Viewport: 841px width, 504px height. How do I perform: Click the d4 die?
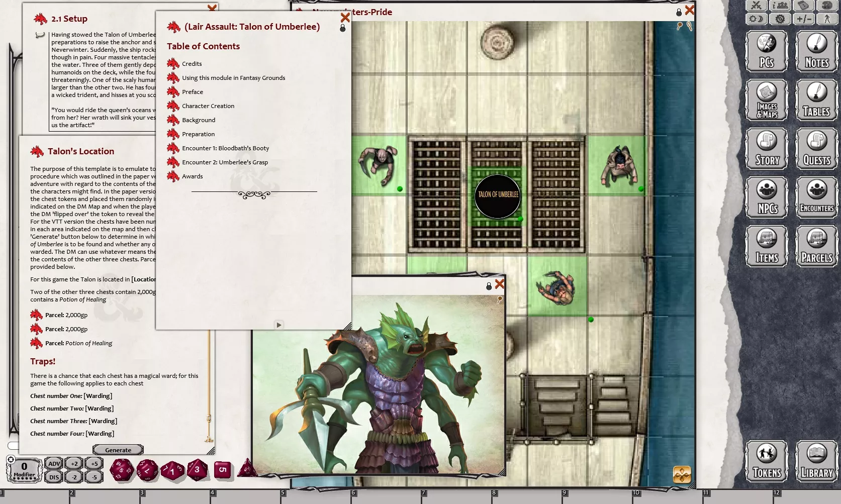(247, 468)
